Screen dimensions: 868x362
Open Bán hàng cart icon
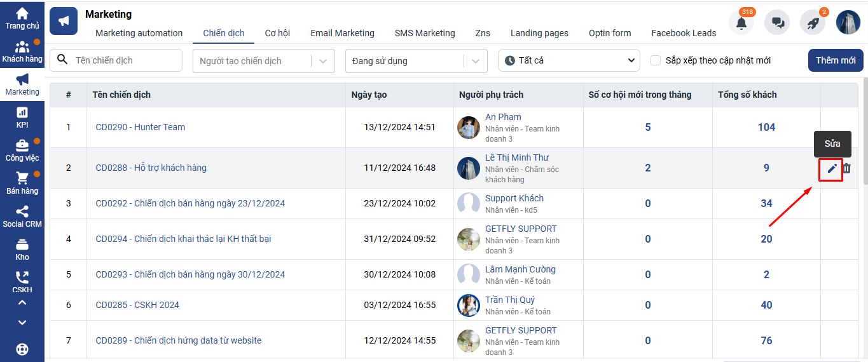click(22, 183)
